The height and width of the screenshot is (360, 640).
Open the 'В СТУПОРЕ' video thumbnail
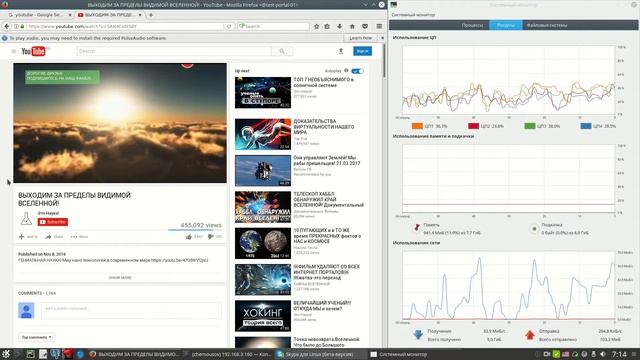click(263, 93)
